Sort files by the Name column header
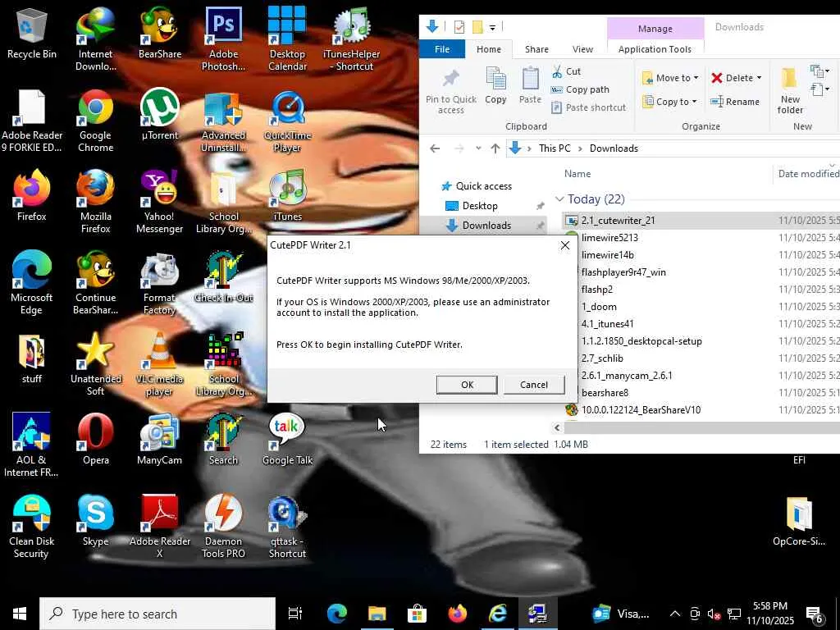Viewport: 840px width, 630px height. tap(577, 174)
